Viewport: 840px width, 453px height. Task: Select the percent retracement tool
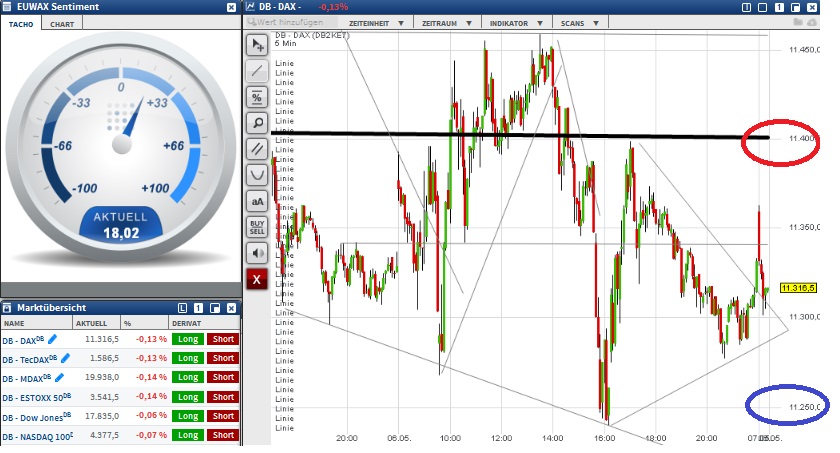pos(257,97)
